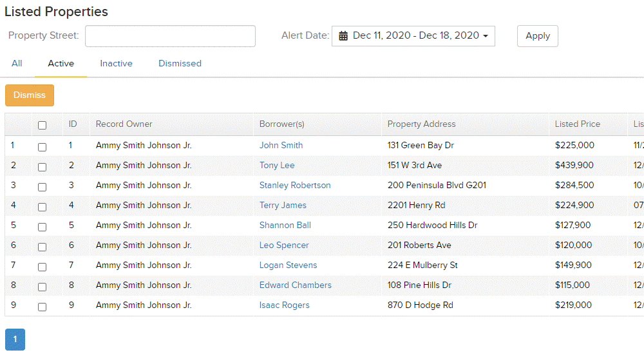Check the box for Logan Stevens row
The image size is (644, 357).
pyautogui.click(x=42, y=267)
